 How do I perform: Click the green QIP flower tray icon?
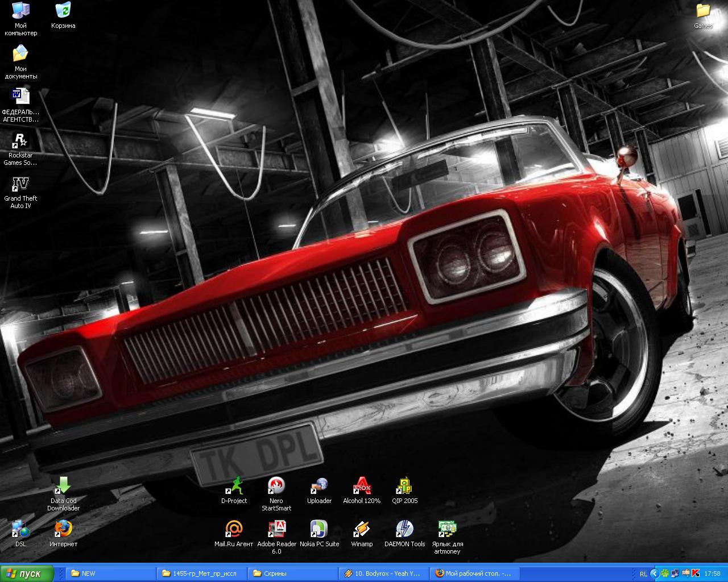(664, 573)
